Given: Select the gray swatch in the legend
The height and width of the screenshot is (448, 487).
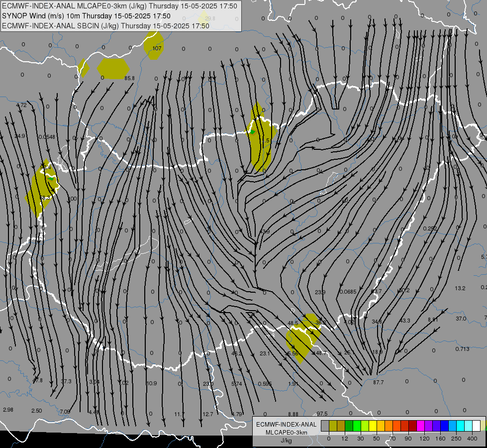Looking at the screenshot, I should (x=325, y=426).
